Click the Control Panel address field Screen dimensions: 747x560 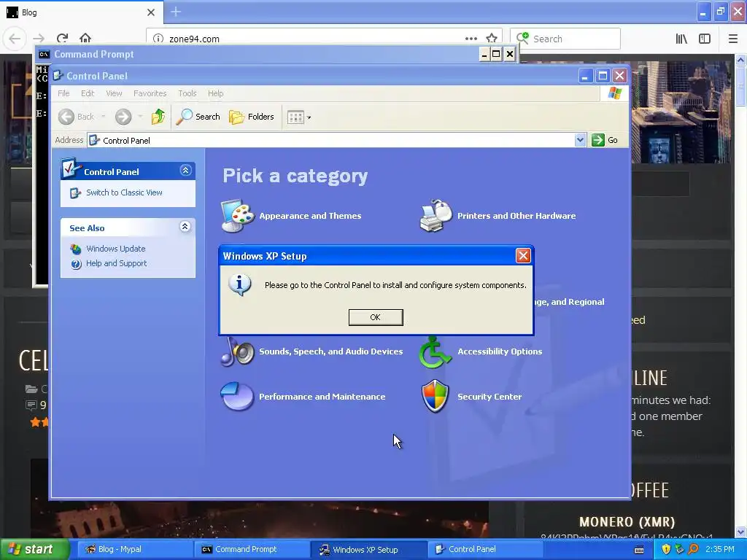click(x=330, y=140)
